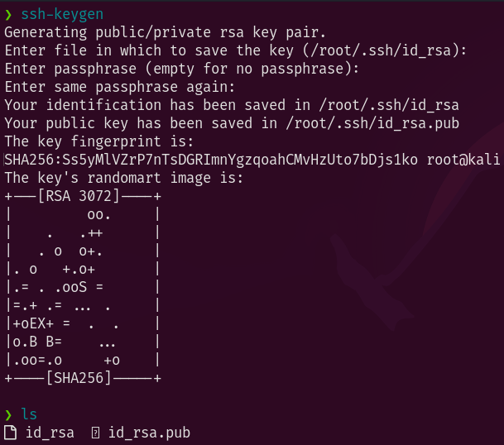
Task: Click the ls command text
Action: (x=29, y=414)
